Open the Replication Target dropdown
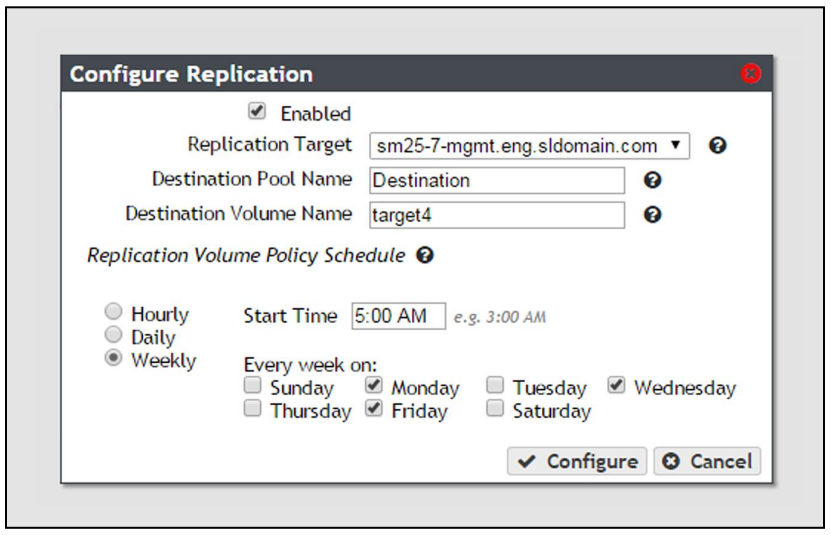831x535 pixels. pos(529,146)
